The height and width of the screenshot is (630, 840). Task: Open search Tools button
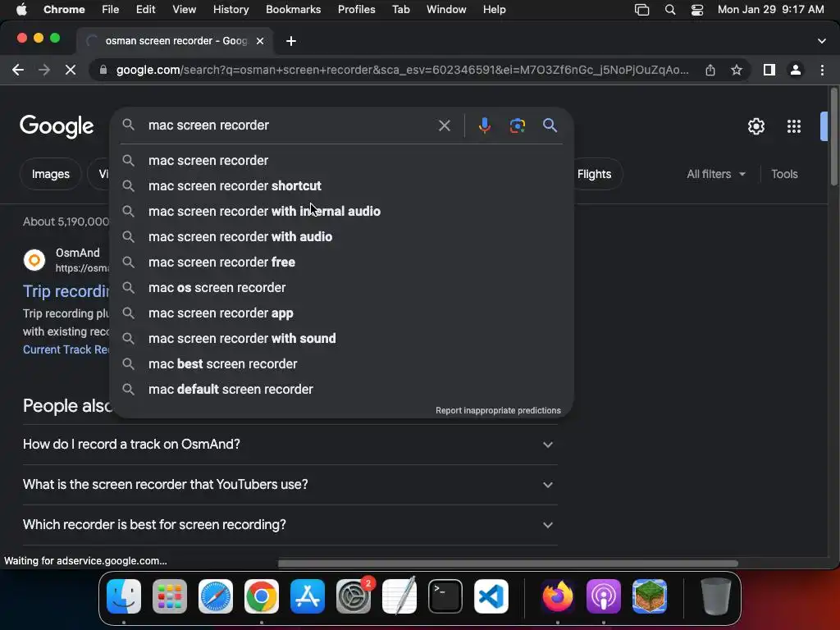coord(784,174)
